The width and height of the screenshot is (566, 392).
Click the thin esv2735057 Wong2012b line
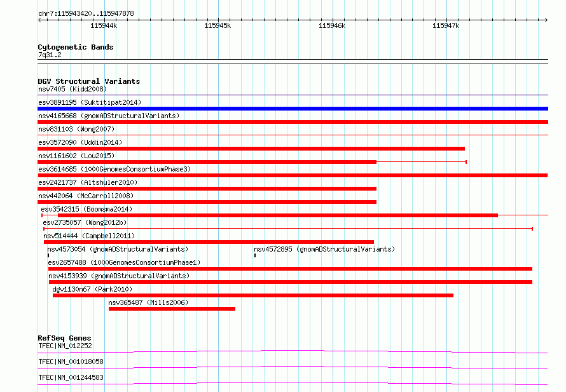[288, 229]
